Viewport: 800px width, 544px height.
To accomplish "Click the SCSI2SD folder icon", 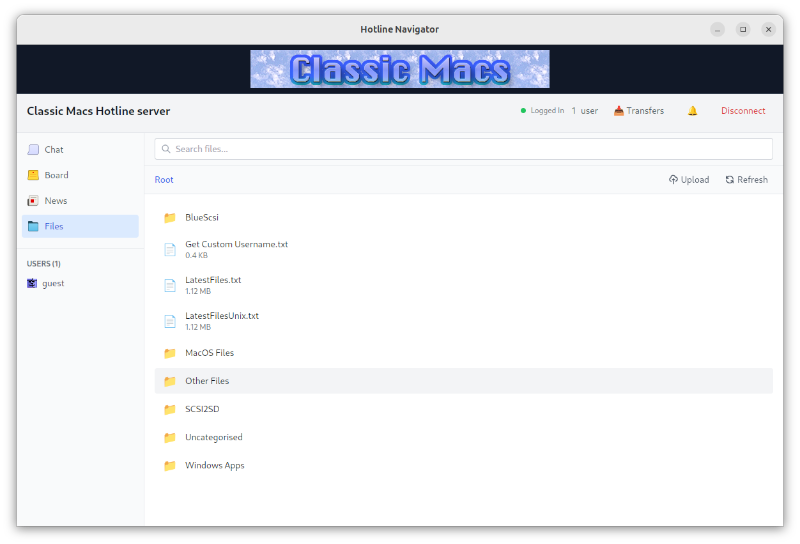I will point(170,409).
